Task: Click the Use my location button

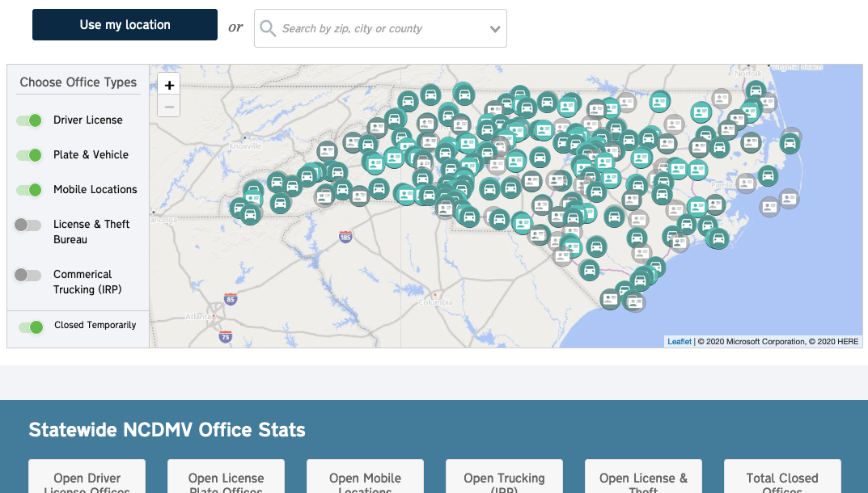Action: point(124,24)
